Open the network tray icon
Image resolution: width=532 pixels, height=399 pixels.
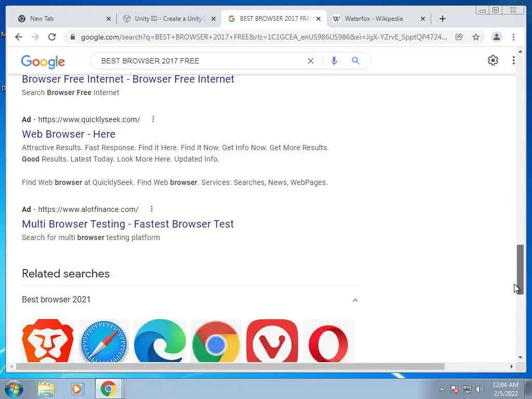467,389
